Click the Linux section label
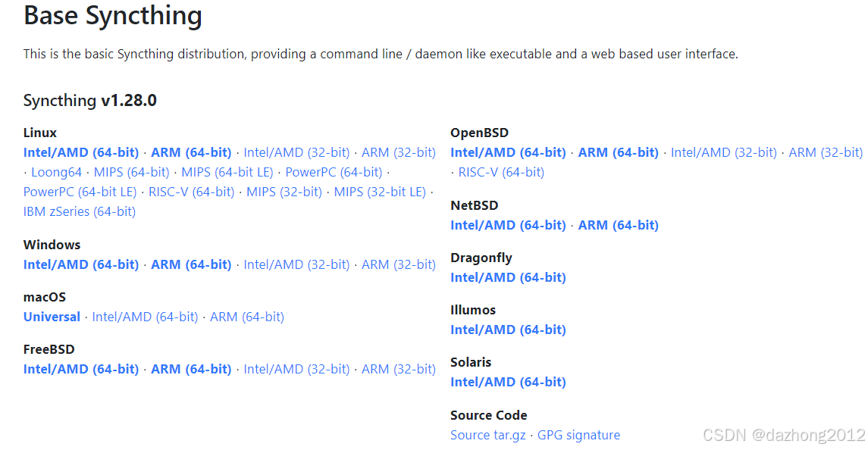The height and width of the screenshot is (450, 868). click(x=40, y=133)
